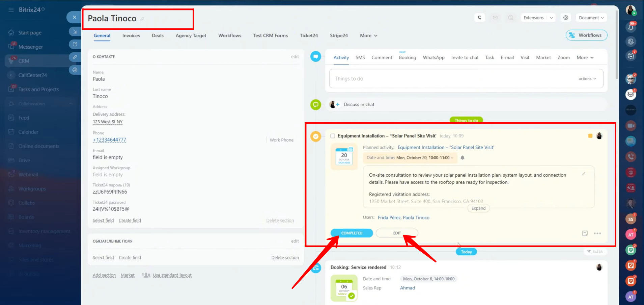Viewport: 644px width, 305px height.
Task: Open the Extensions dropdown arrow
Action: pyautogui.click(x=552, y=18)
